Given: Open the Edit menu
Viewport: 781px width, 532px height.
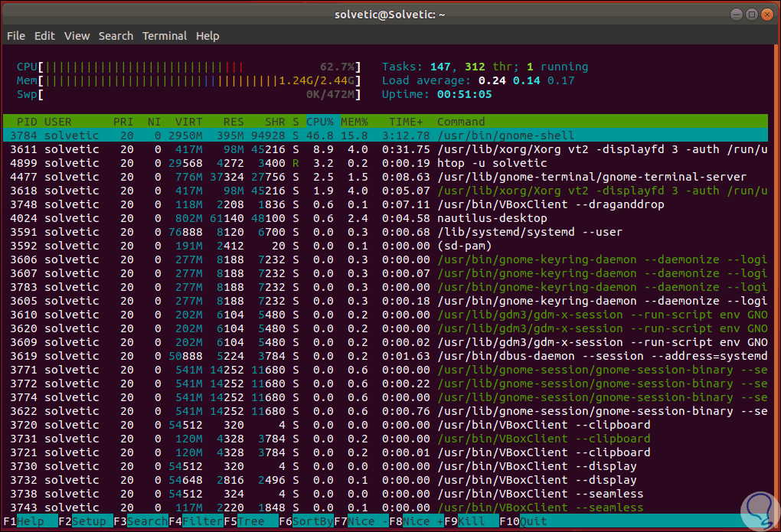Looking at the screenshot, I should pyautogui.click(x=44, y=36).
